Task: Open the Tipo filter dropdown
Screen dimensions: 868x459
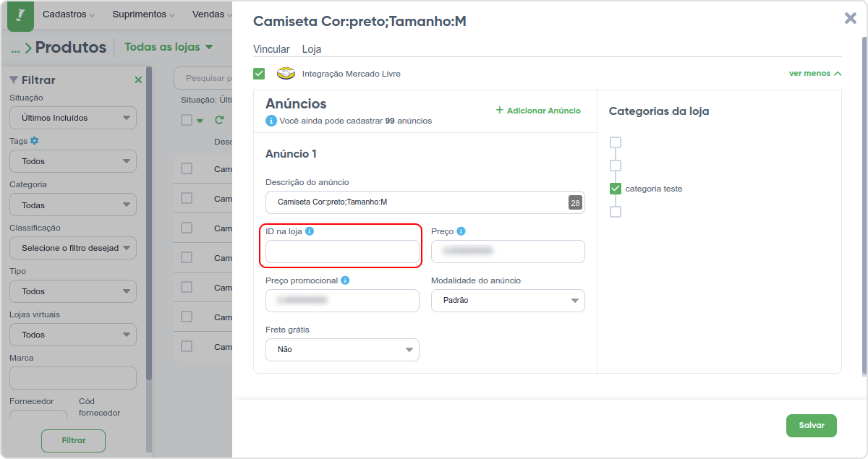Action: pos(73,291)
